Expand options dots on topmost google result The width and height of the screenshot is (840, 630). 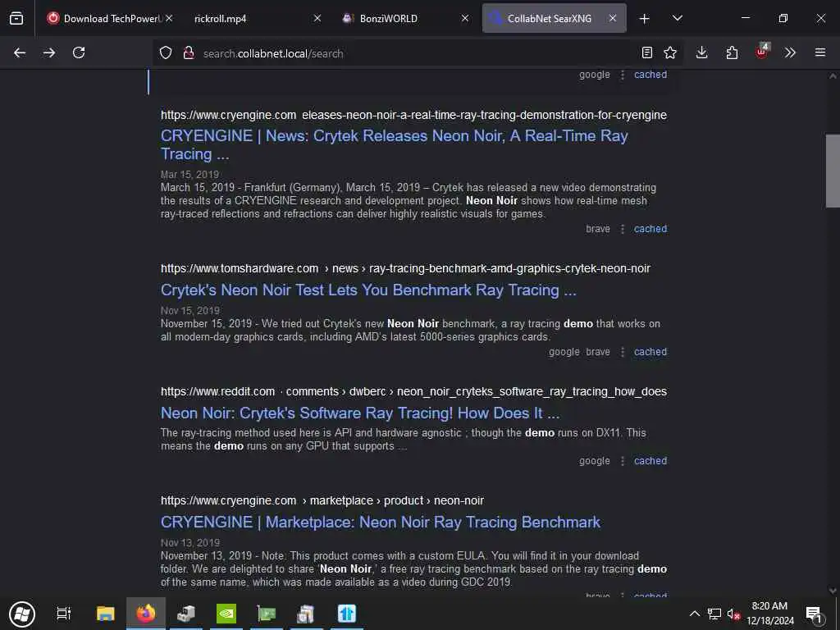tap(623, 75)
